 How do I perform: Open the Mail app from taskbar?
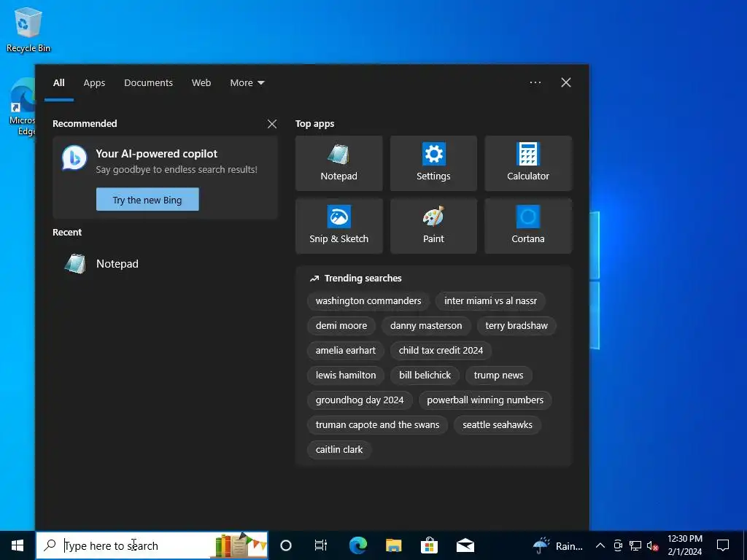tap(465, 545)
